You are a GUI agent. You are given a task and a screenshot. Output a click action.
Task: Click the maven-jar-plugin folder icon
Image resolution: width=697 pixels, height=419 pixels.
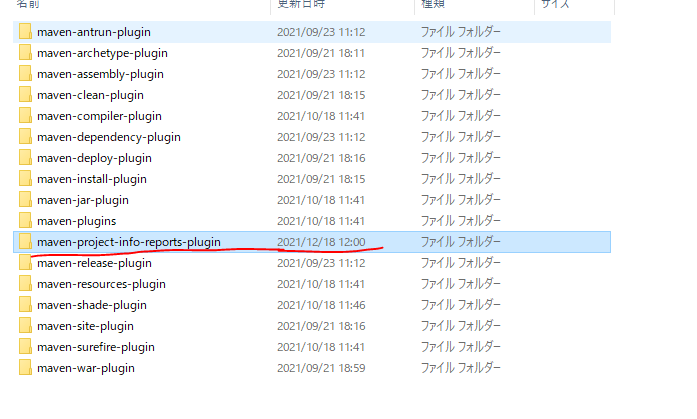25,200
